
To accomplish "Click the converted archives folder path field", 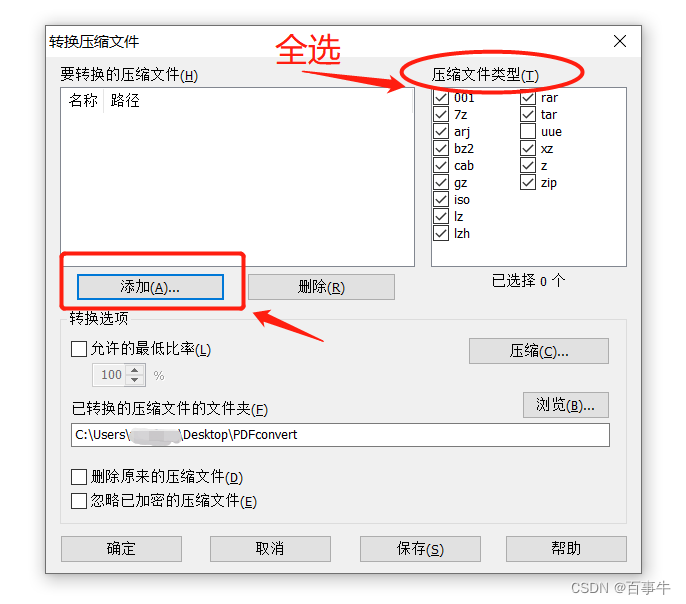I will coord(340,435).
